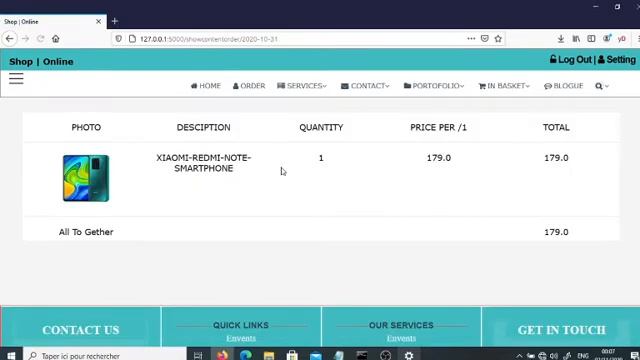Click the Xiaomi Redmi phone photo
Image resolution: width=640 pixels, height=360 pixels.
86,178
